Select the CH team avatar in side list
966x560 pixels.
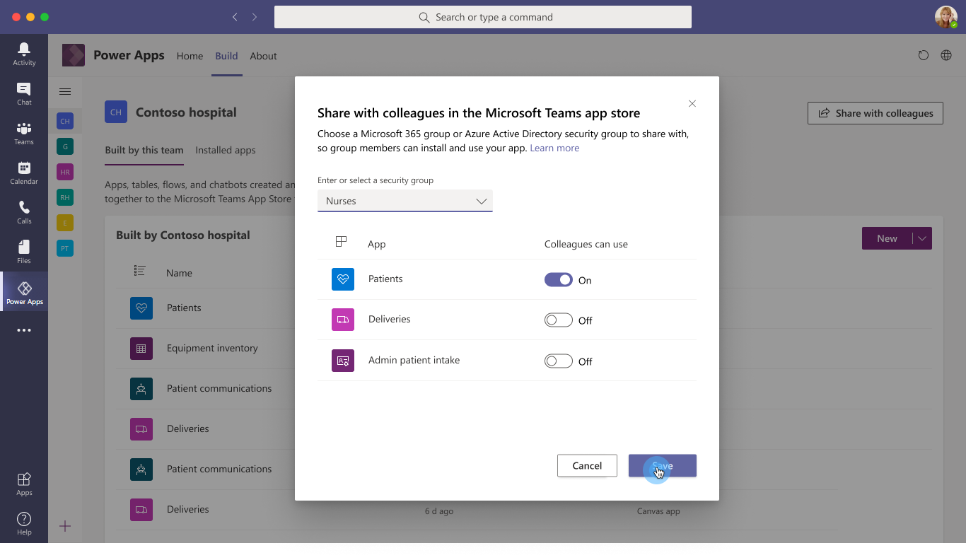pyautogui.click(x=65, y=121)
